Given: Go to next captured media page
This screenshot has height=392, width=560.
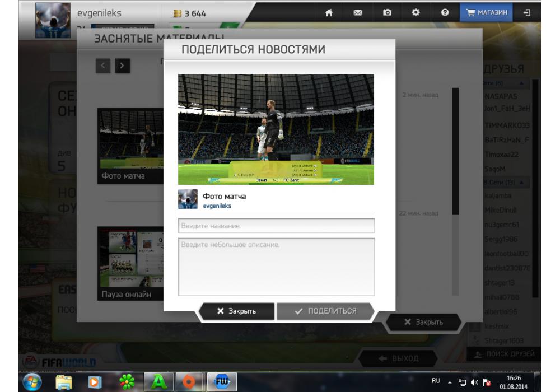Looking at the screenshot, I should click(123, 66).
